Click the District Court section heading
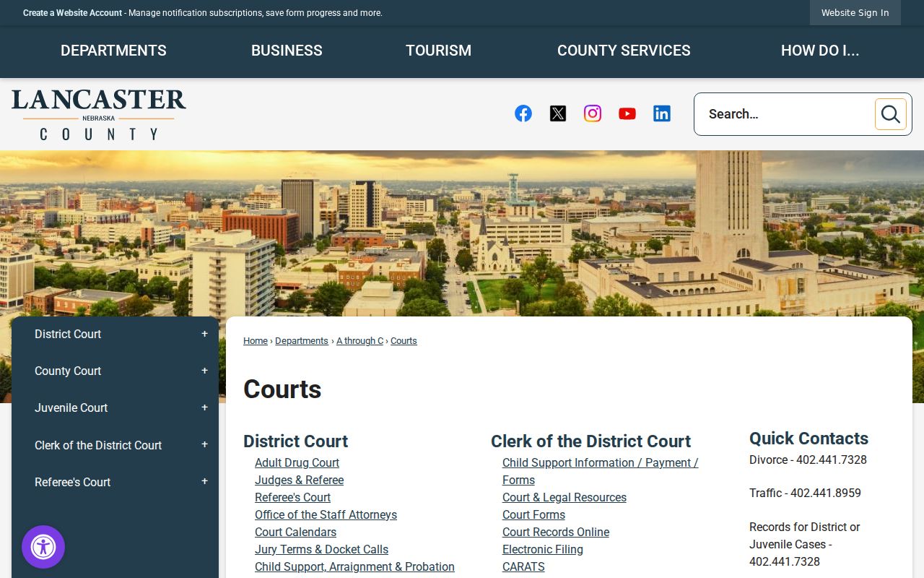 pyautogui.click(x=295, y=441)
